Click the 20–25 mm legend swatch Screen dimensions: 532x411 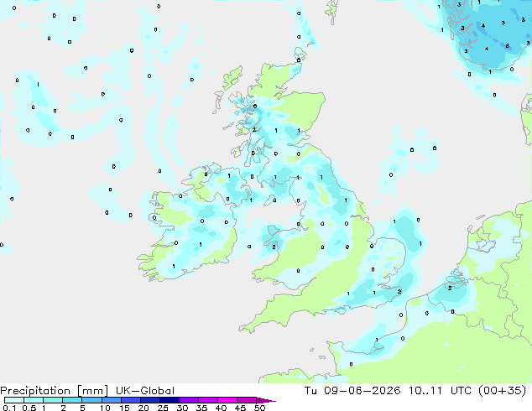pyautogui.click(x=150, y=400)
